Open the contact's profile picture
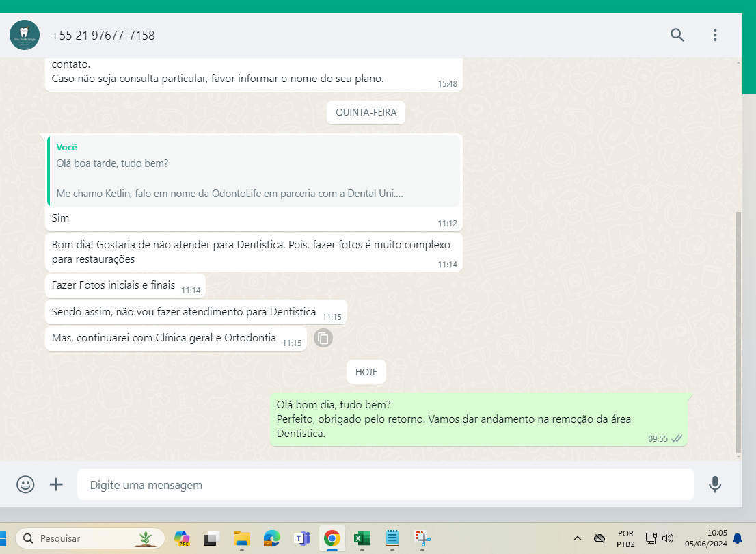The image size is (756, 554). [25, 35]
